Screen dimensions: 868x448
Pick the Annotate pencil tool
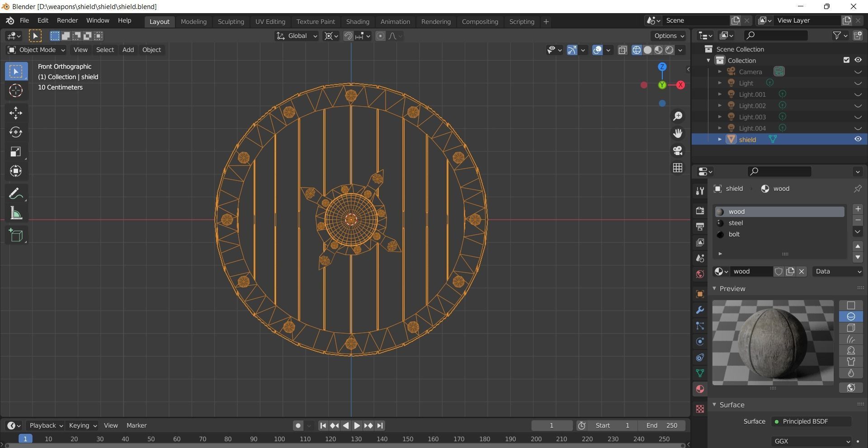click(x=16, y=193)
